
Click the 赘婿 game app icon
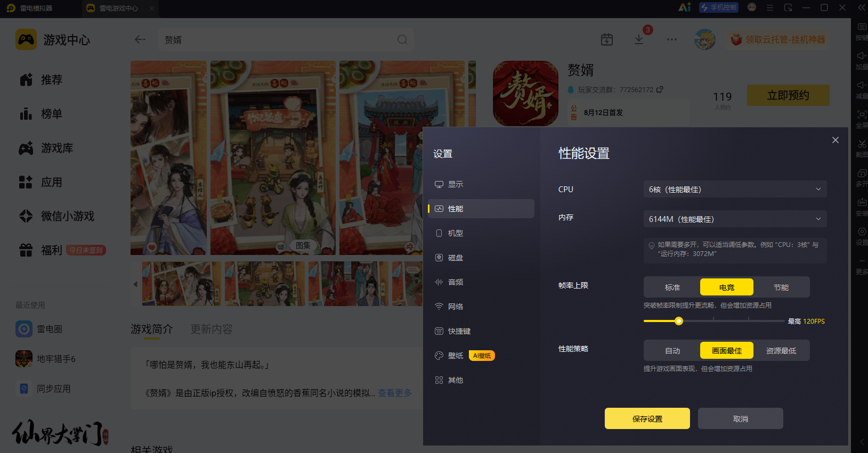(x=525, y=93)
